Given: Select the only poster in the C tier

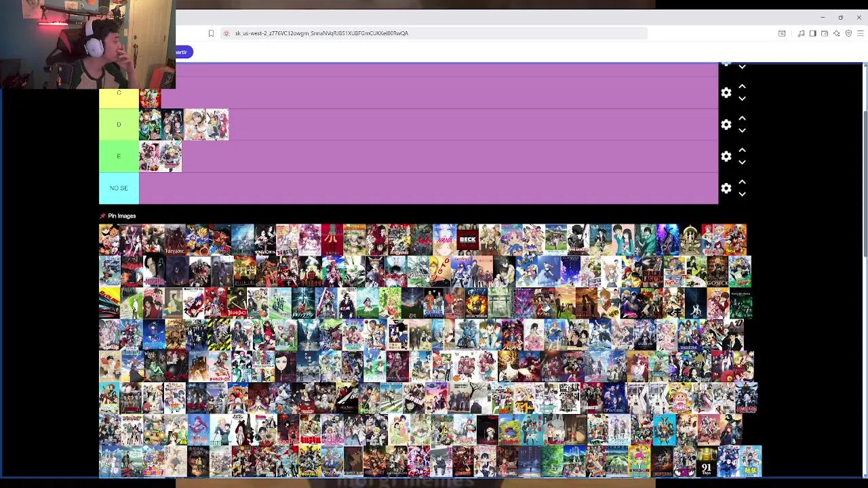Looking at the screenshot, I should (150, 99).
